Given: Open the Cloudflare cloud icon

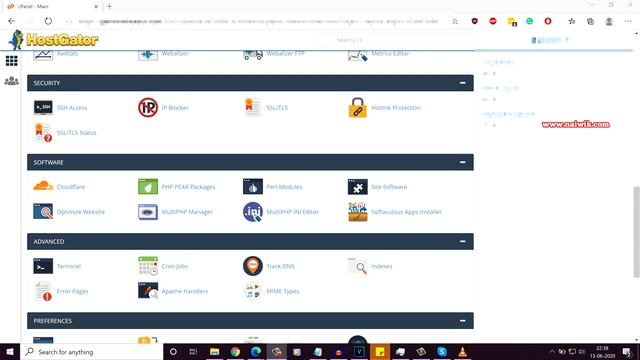Looking at the screenshot, I should tap(43, 186).
